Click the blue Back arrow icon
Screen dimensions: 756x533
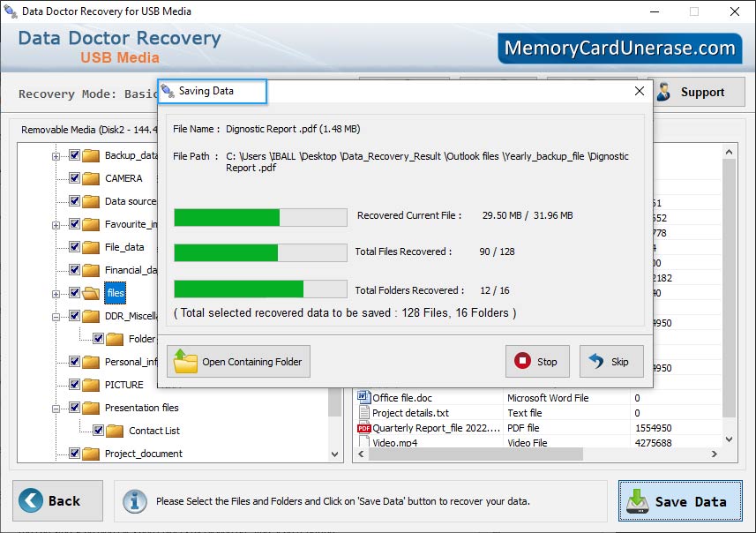point(30,500)
